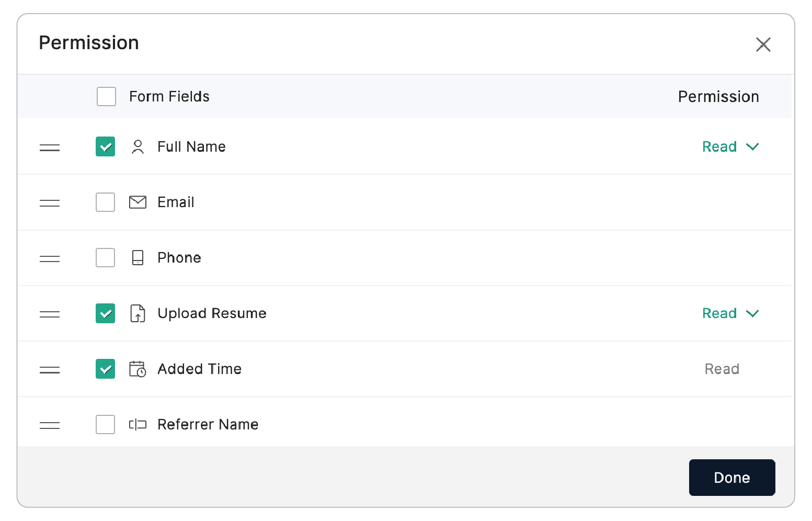Viewport: 812px width, 521px height.
Task: Click the Done button
Action: click(x=731, y=478)
